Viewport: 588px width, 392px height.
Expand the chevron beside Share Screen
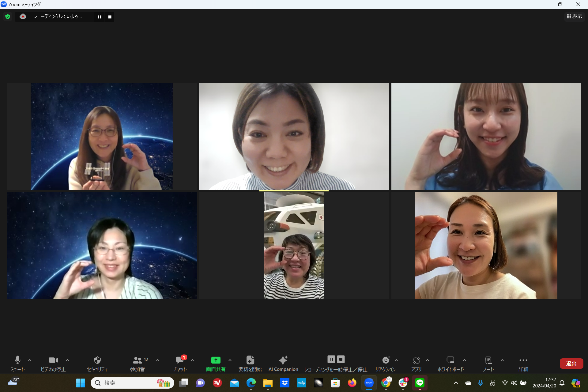click(230, 360)
